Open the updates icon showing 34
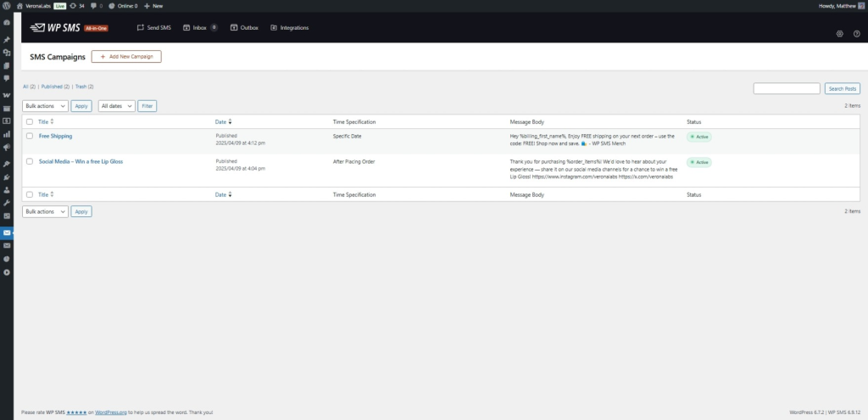Viewport: 868px width, 420px height. [77, 5]
